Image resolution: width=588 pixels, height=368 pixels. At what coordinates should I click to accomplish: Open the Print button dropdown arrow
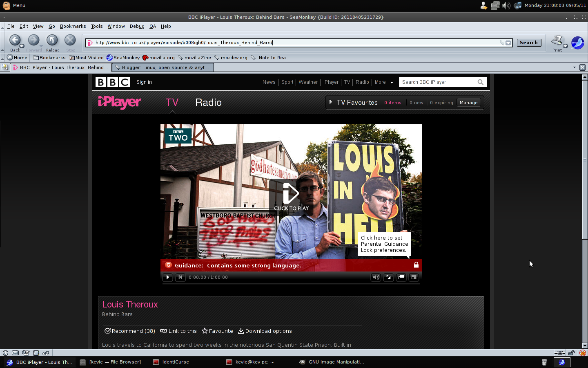click(565, 46)
